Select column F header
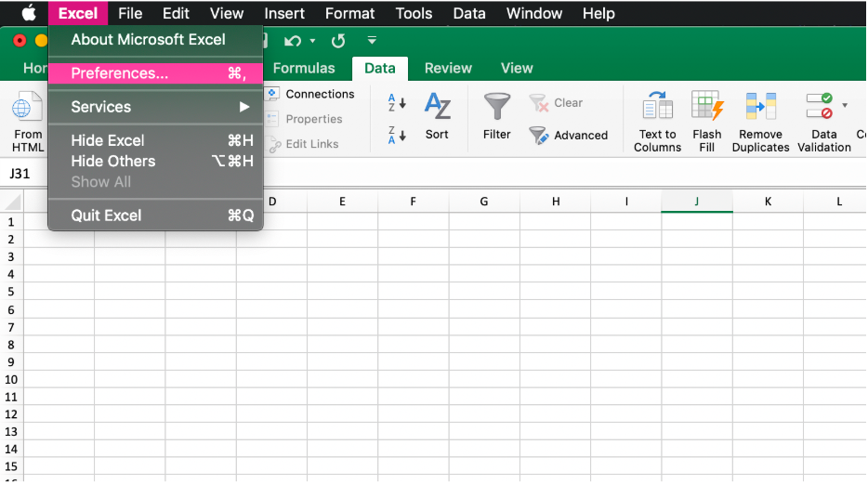The height and width of the screenshot is (484, 868). (413, 202)
